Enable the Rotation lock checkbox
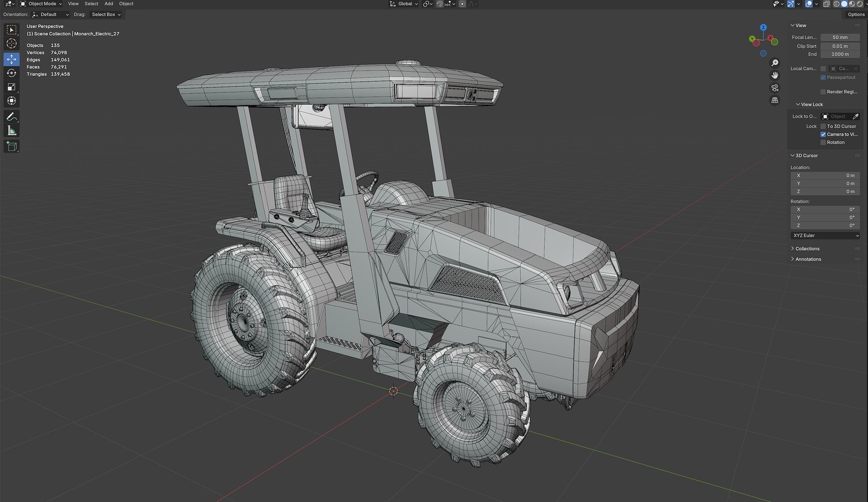Viewport: 868px width, 502px height. (x=823, y=142)
